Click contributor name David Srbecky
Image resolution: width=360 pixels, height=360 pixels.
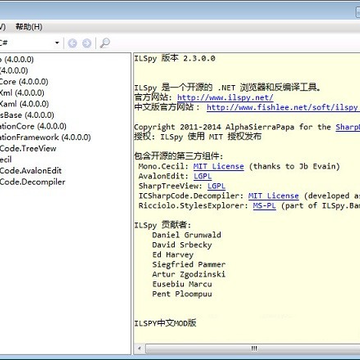pyautogui.click(x=182, y=245)
